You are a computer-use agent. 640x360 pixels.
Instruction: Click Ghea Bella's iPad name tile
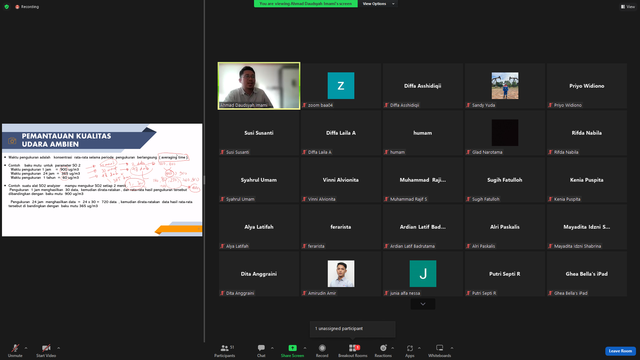click(x=587, y=274)
